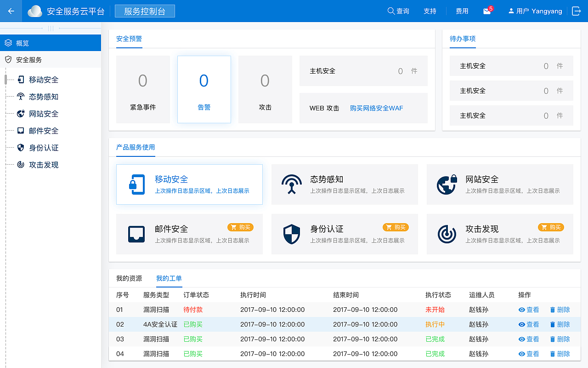
Task: Click the trash icon in row 02
Action: (552, 324)
